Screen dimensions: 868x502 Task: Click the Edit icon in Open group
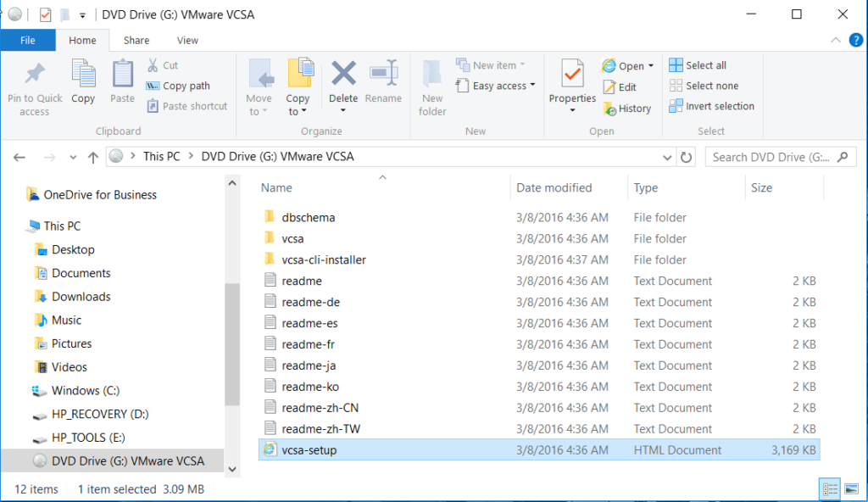(609, 87)
